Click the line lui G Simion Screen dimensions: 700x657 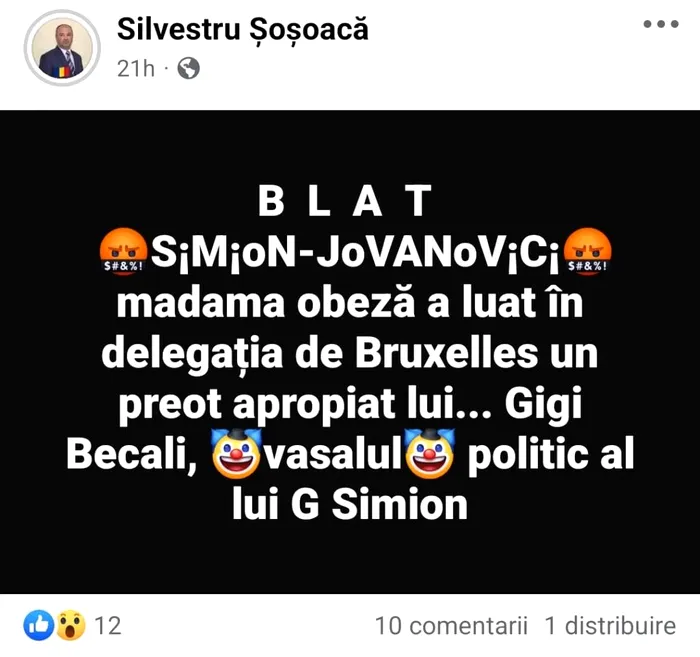coord(350,504)
